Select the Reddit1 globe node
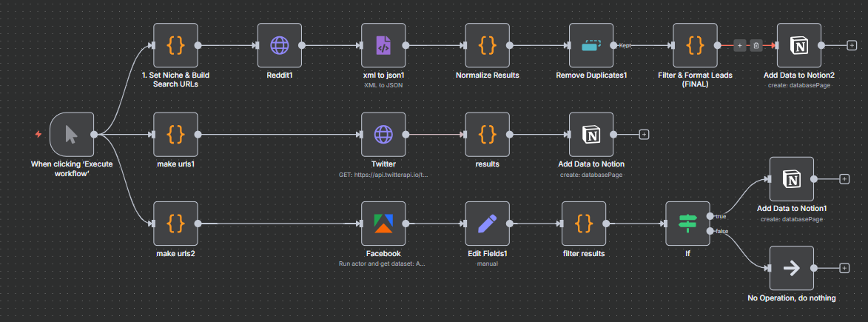The width and height of the screenshot is (868, 322). 280,45
